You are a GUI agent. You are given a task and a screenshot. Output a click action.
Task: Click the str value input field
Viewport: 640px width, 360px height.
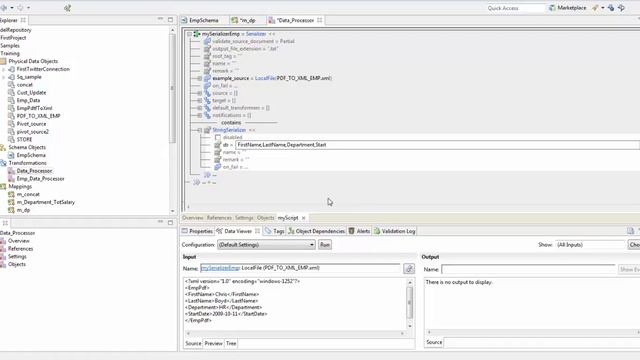point(437,145)
